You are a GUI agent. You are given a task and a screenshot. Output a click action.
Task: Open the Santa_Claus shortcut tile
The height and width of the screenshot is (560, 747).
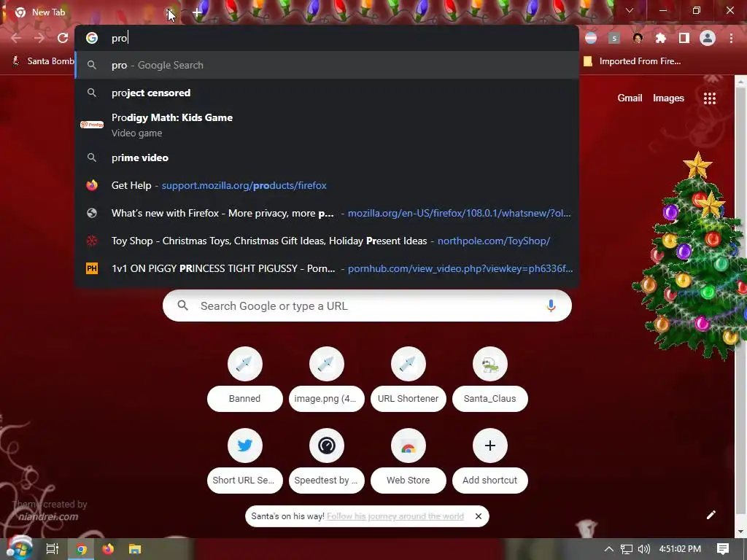489,379
